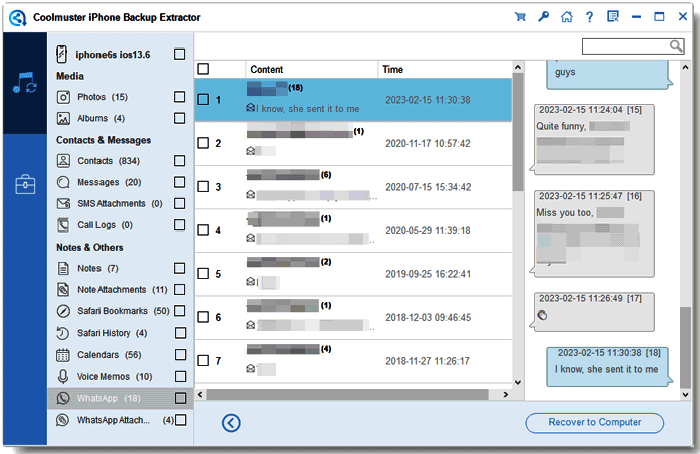700x454 pixels.
Task: Click conversation list scroll down arrow
Action: click(518, 382)
